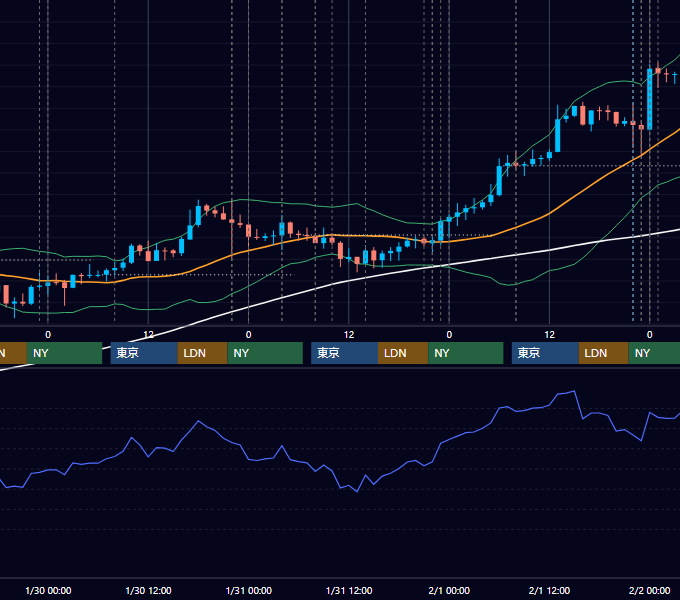The height and width of the screenshot is (600, 680).
Task: Click the oscillator's highest peak after 2/1 12:00
Action: point(574,391)
